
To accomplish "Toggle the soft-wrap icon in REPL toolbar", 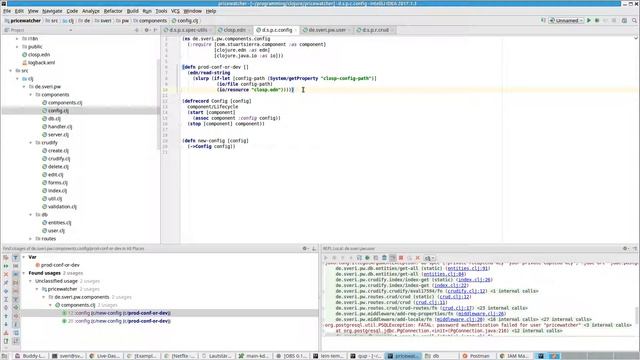I will 392,258.
